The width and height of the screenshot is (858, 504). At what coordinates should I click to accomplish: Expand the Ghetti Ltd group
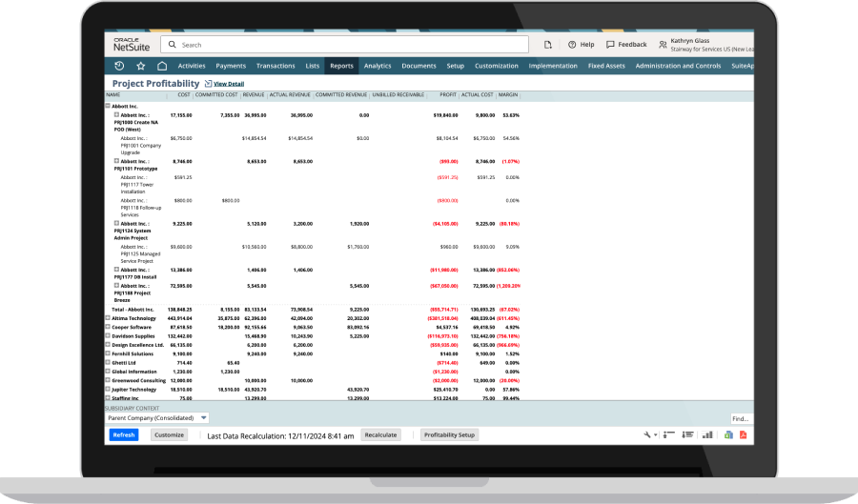pos(108,362)
